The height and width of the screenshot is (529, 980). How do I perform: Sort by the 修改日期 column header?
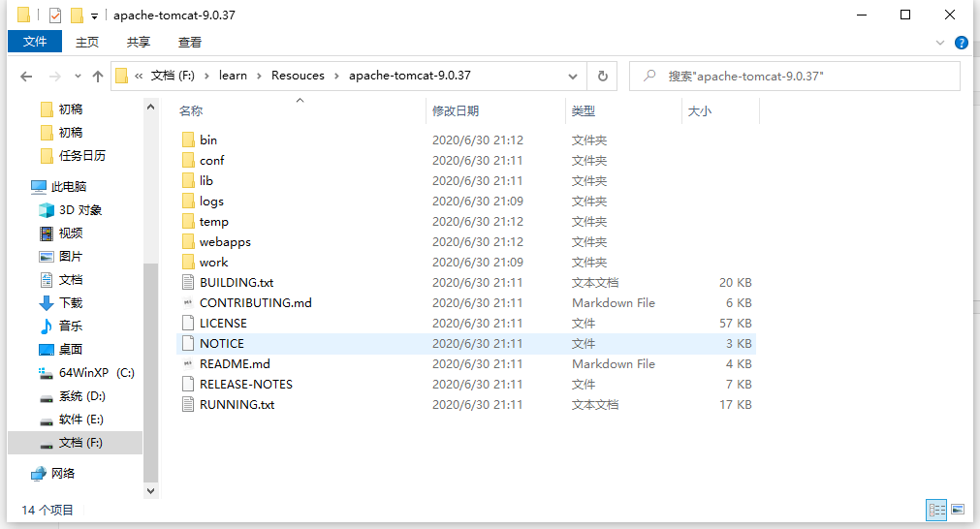456,111
